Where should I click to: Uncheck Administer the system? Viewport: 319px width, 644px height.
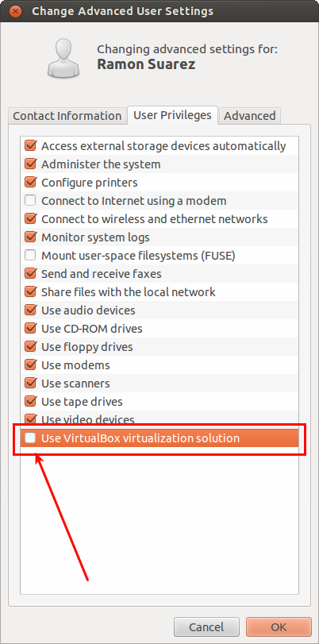tap(30, 164)
